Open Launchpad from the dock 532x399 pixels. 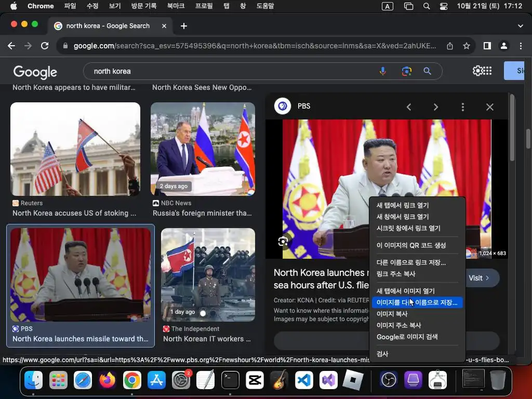click(58, 380)
